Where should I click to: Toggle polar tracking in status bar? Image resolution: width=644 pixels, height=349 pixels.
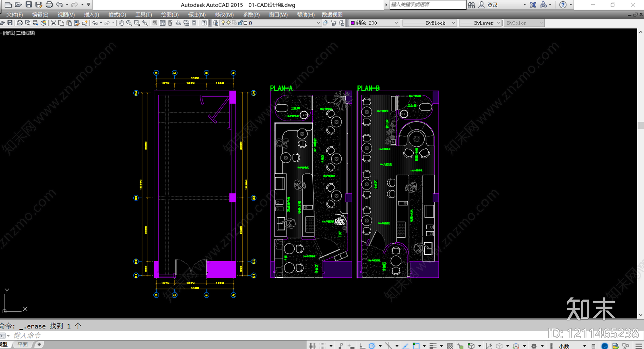pos(372,346)
